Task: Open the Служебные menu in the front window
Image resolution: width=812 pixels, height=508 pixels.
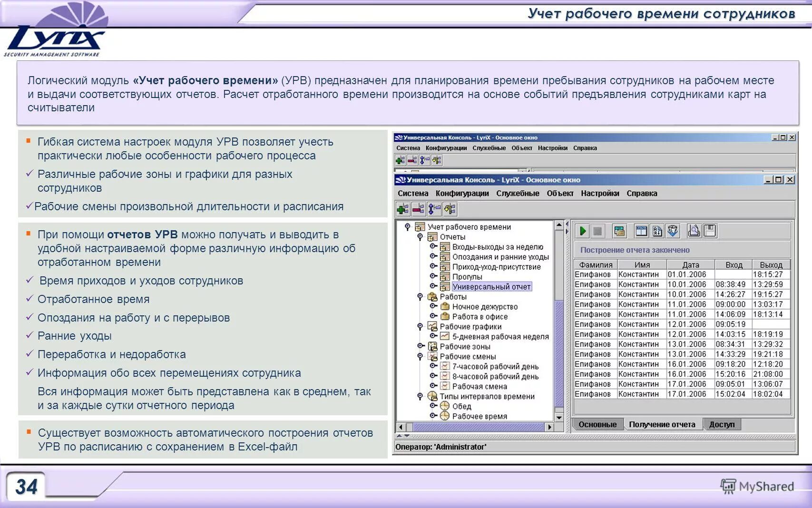Action: click(518, 193)
